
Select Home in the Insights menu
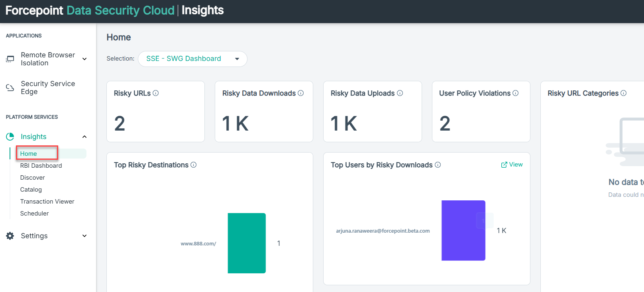pyautogui.click(x=29, y=154)
